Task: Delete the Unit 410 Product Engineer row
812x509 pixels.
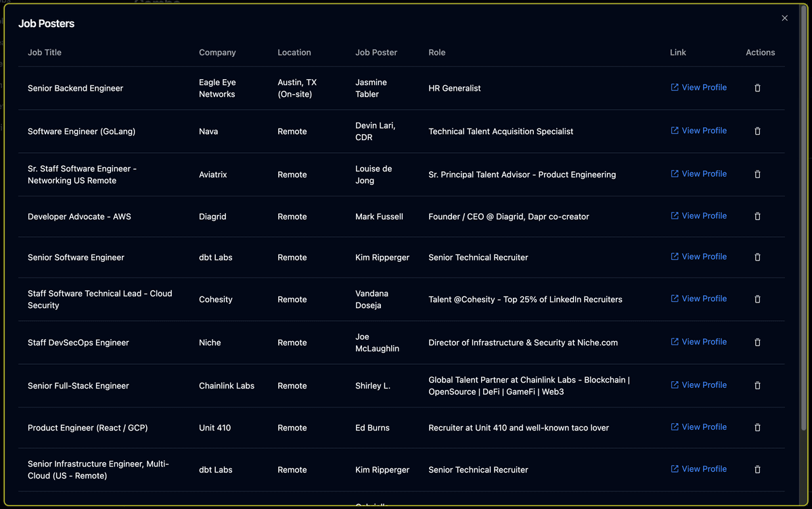Action: [x=757, y=428]
